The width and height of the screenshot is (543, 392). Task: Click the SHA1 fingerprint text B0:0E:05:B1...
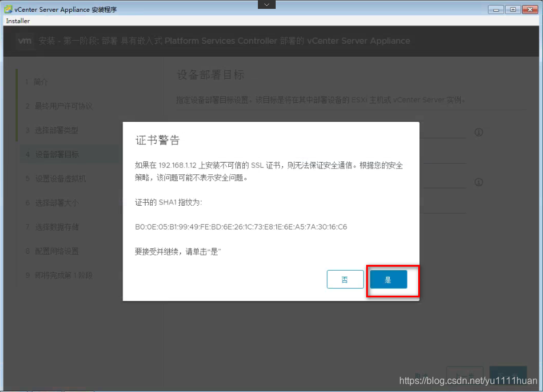click(241, 227)
